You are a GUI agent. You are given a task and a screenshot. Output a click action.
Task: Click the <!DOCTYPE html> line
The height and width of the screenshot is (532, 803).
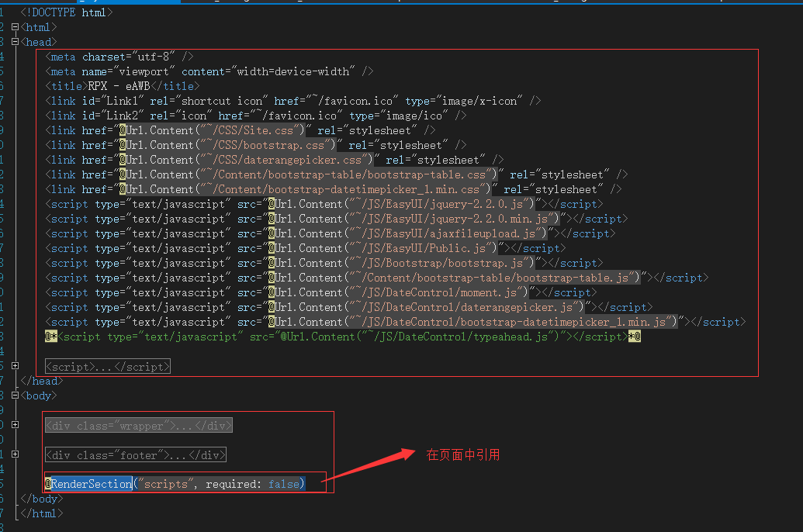pos(67,12)
